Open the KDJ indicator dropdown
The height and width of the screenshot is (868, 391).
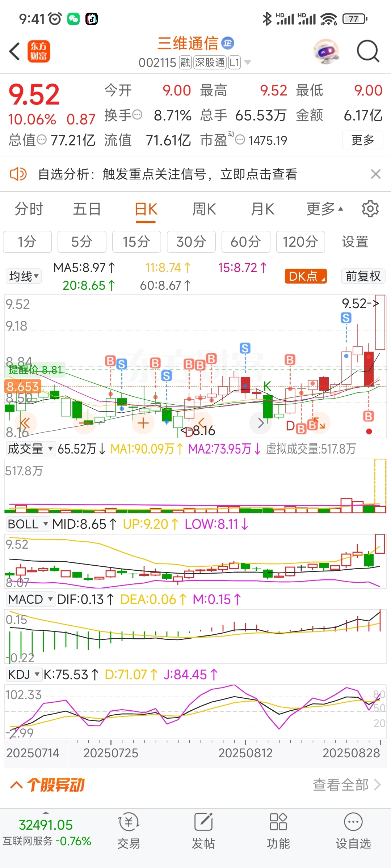[24, 675]
